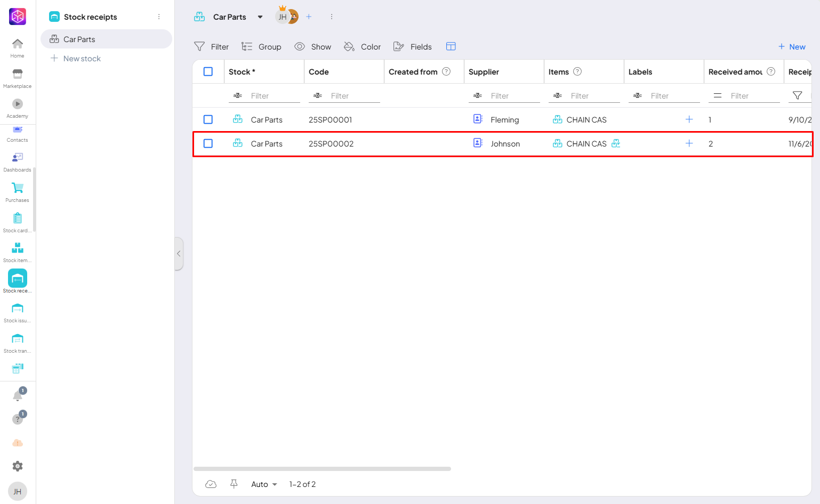This screenshot has height=504, width=820.
Task: Select Car Parts in the side panel
Action: [x=79, y=39]
